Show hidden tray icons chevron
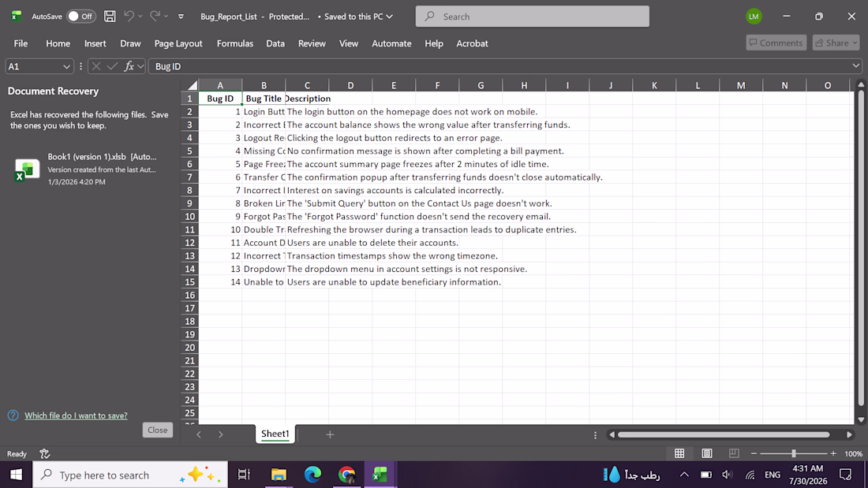Viewport: 868px width, 488px height. coord(684,475)
